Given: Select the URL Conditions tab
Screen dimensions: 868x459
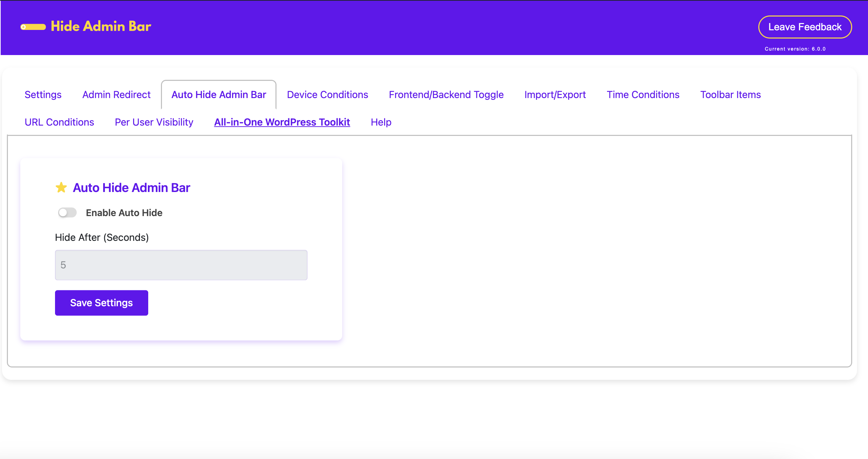Looking at the screenshot, I should [x=59, y=122].
